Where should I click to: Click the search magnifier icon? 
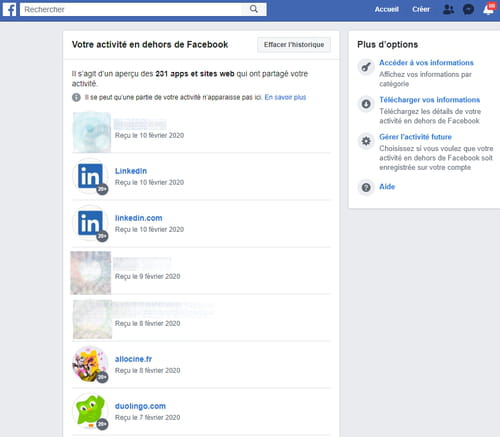tap(254, 9)
